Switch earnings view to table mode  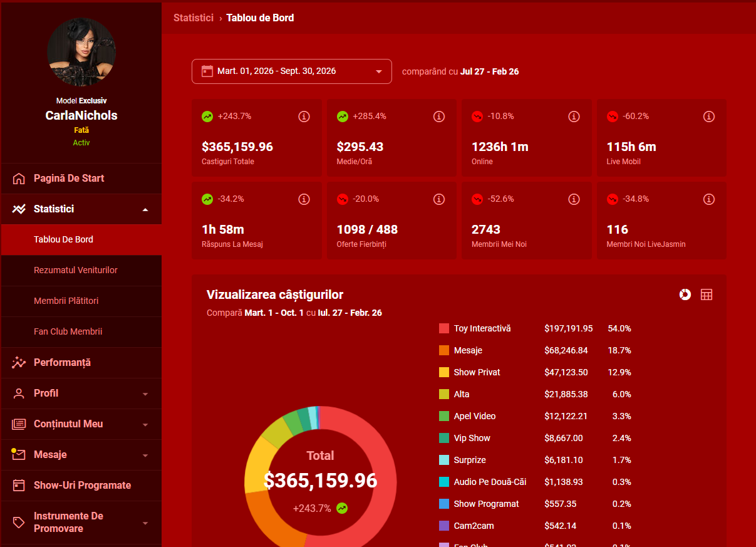coord(707,294)
